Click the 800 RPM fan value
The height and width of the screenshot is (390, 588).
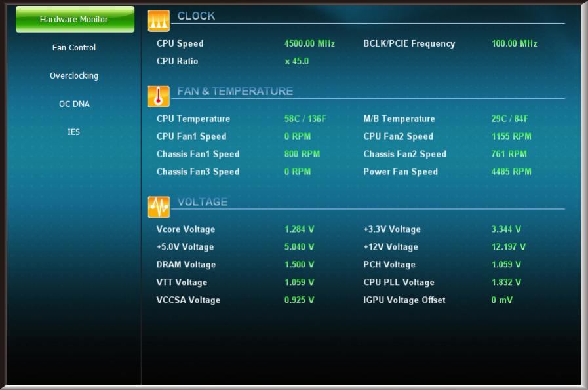pos(302,154)
